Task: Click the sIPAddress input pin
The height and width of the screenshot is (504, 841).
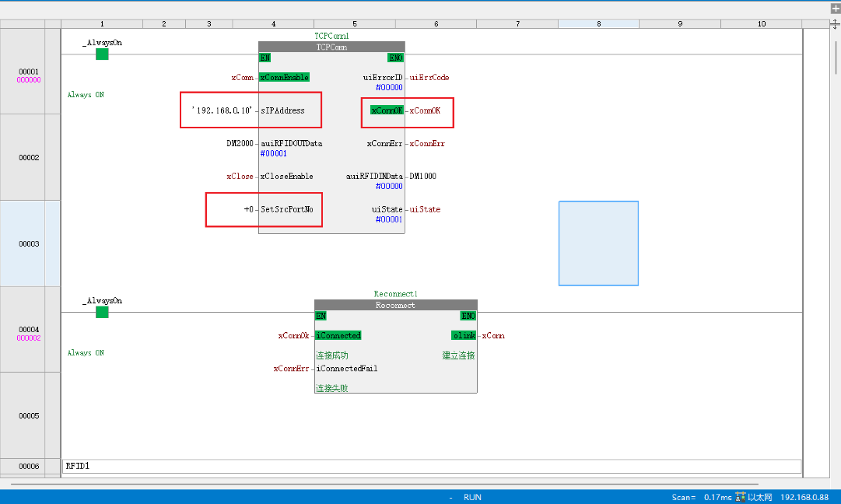Action: point(282,110)
